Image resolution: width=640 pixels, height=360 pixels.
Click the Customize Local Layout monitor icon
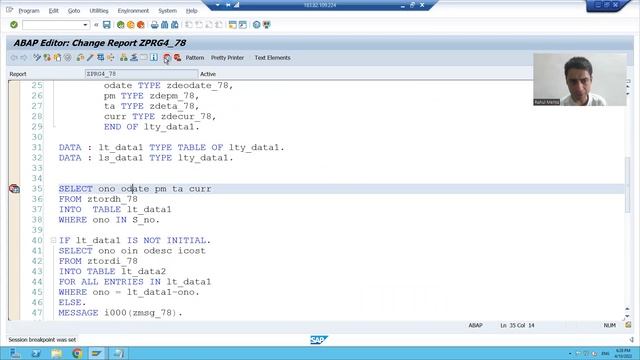[x=267, y=25]
